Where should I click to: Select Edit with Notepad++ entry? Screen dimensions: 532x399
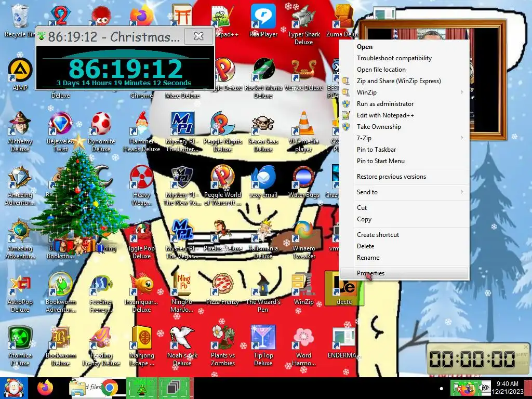[x=404, y=115]
